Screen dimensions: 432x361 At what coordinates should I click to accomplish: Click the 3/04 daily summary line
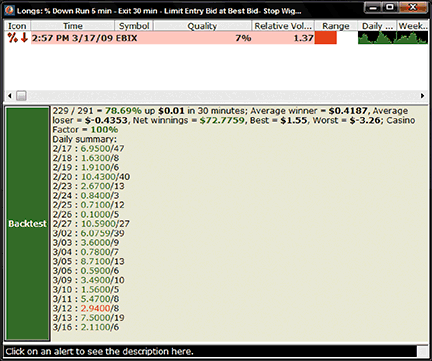pyautogui.click(x=86, y=252)
